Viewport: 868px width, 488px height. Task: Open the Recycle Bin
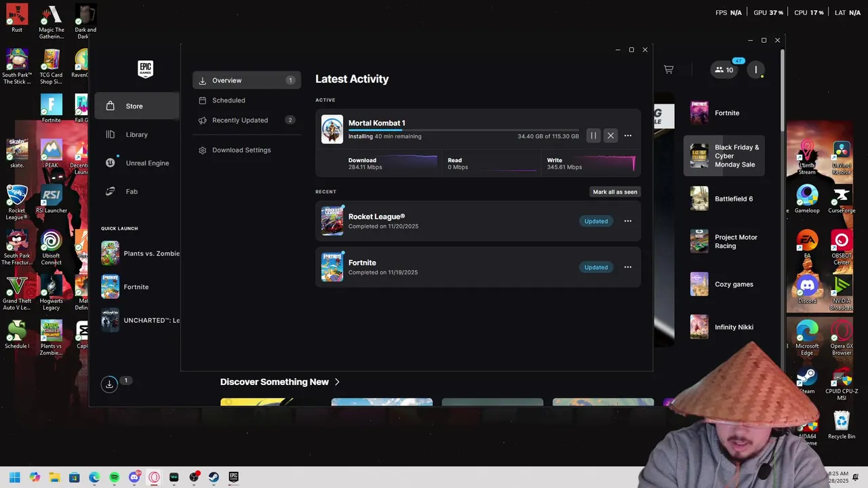842,426
